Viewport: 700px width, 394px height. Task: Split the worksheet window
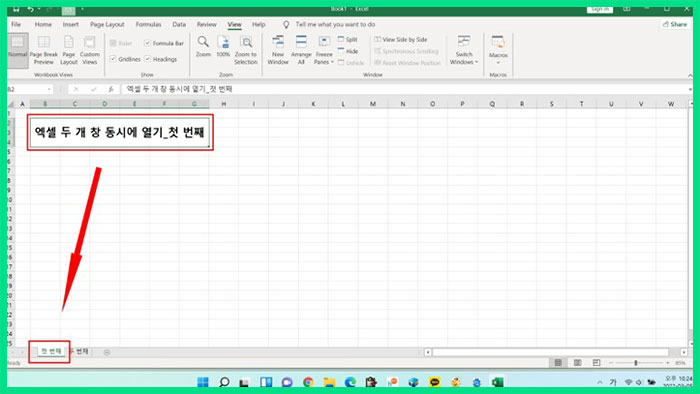348,39
